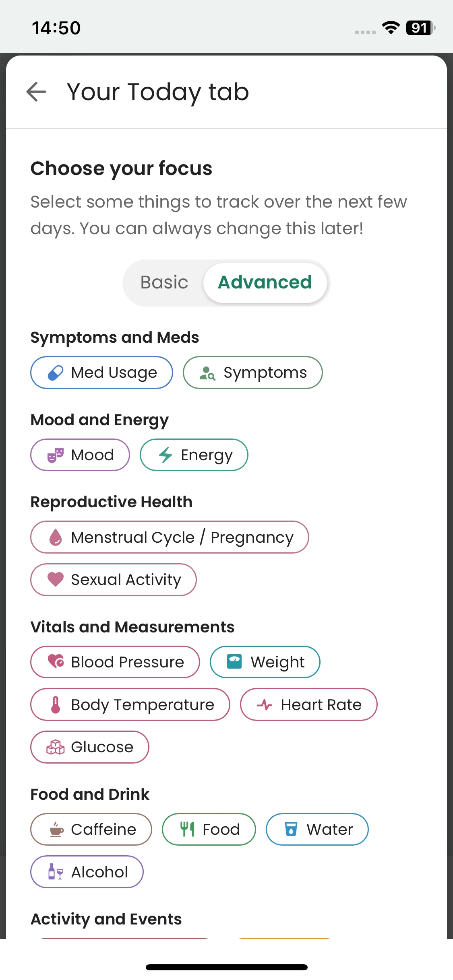
Task: Tap the Wi-Fi status icon
Action: pyautogui.click(x=391, y=28)
